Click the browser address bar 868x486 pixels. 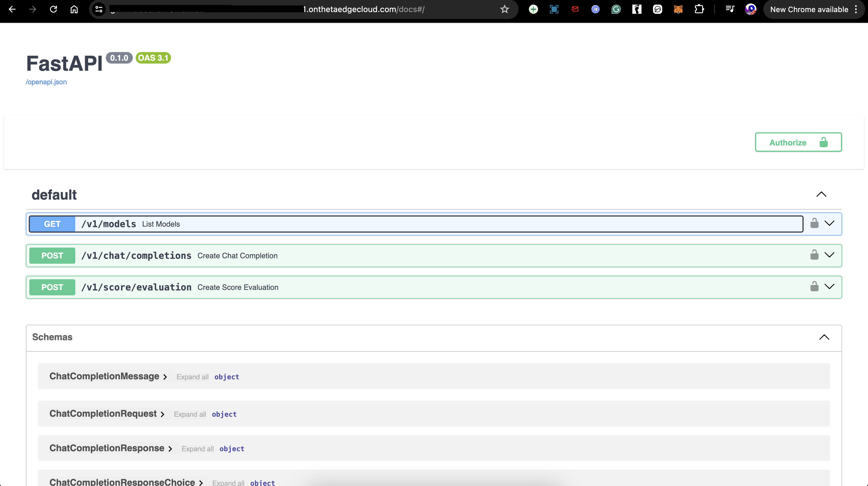coord(303,9)
